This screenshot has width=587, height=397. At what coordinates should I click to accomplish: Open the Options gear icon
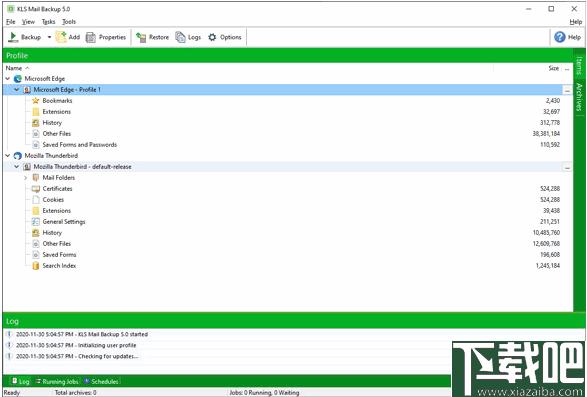click(x=212, y=37)
